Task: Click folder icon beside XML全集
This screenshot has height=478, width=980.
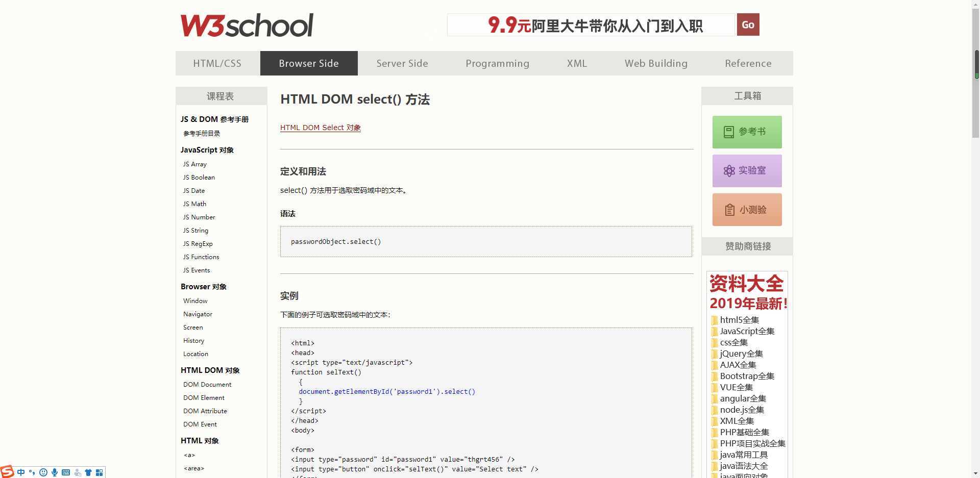Action: click(x=715, y=421)
